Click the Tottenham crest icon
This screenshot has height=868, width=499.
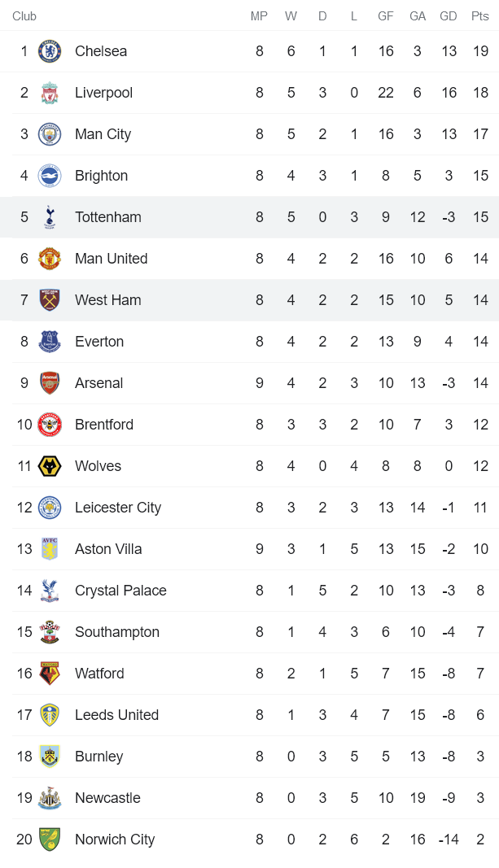click(x=50, y=217)
